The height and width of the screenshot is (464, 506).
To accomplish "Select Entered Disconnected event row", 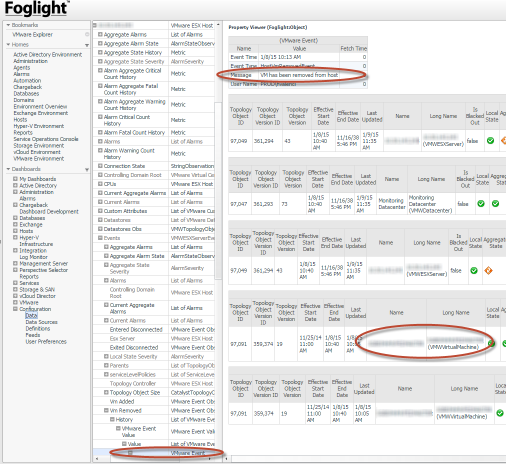I will click(x=154, y=329).
